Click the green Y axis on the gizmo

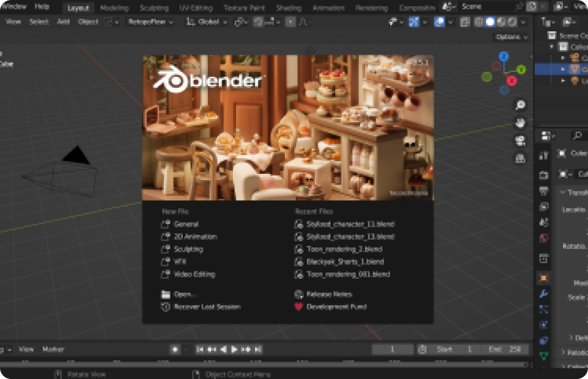click(521, 69)
